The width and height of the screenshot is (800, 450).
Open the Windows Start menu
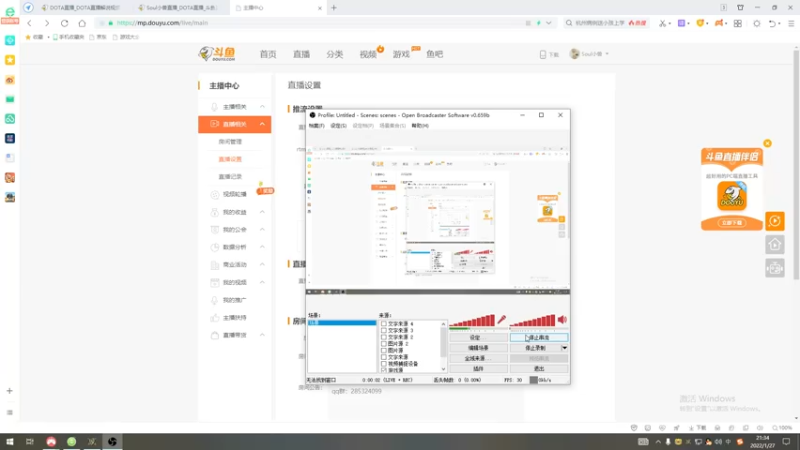10,441
